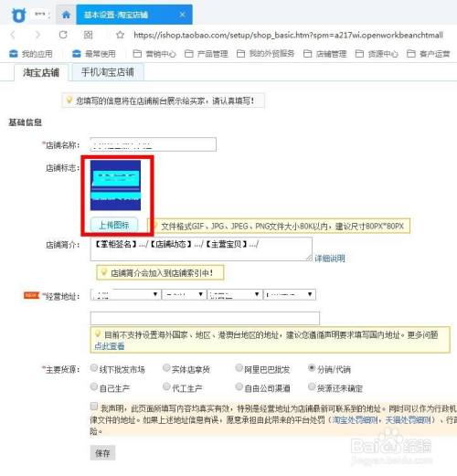Bookmark page with the star icon
Viewport: 457px width, 476px height.
point(120,35)
